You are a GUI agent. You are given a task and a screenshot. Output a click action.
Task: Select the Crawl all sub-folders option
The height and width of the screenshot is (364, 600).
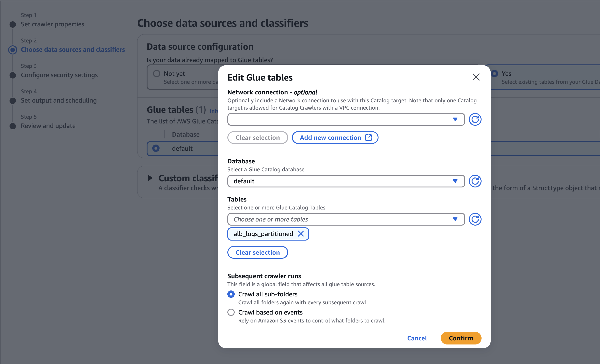tap(231, 294)
